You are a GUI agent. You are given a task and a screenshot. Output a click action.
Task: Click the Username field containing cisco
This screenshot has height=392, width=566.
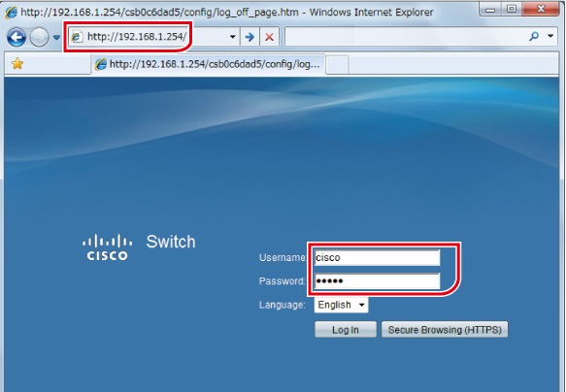click(377, 257)
